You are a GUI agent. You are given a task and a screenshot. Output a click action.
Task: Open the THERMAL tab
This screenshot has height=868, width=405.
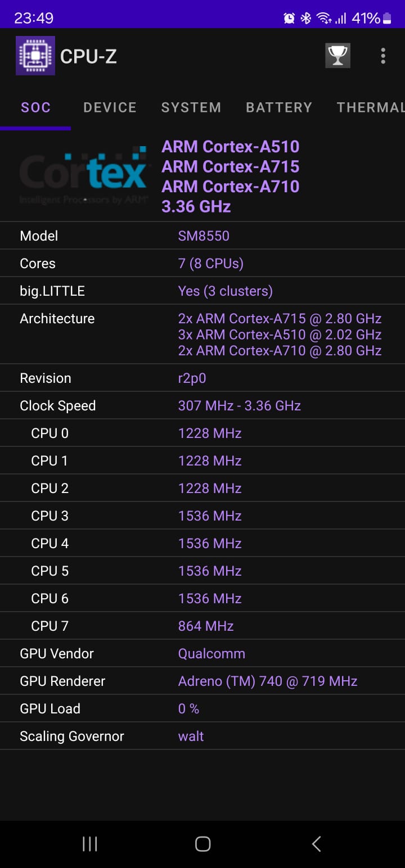point(370,107)
